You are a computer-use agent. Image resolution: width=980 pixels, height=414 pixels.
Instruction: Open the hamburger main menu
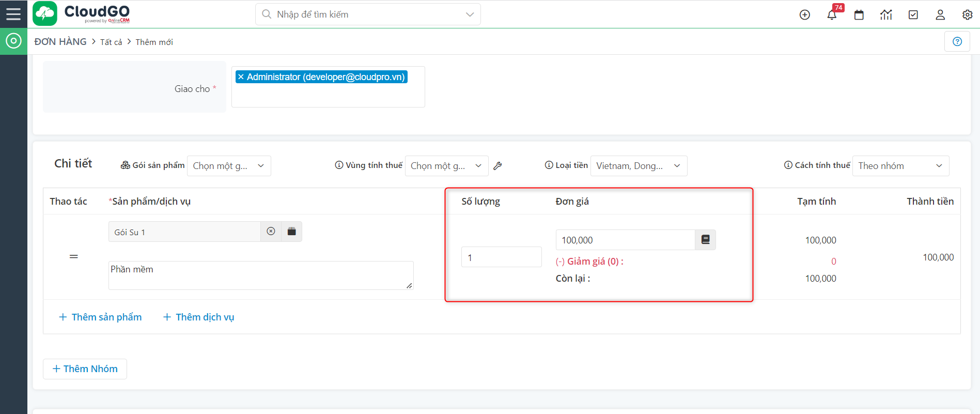click(13, 14)
